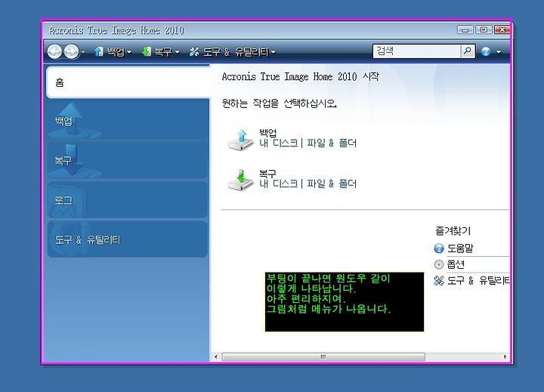The height and width of the screenshot is (392, 544).
Task: Expand the 복구 toolbar dropdown arrow
Action: 178,52
